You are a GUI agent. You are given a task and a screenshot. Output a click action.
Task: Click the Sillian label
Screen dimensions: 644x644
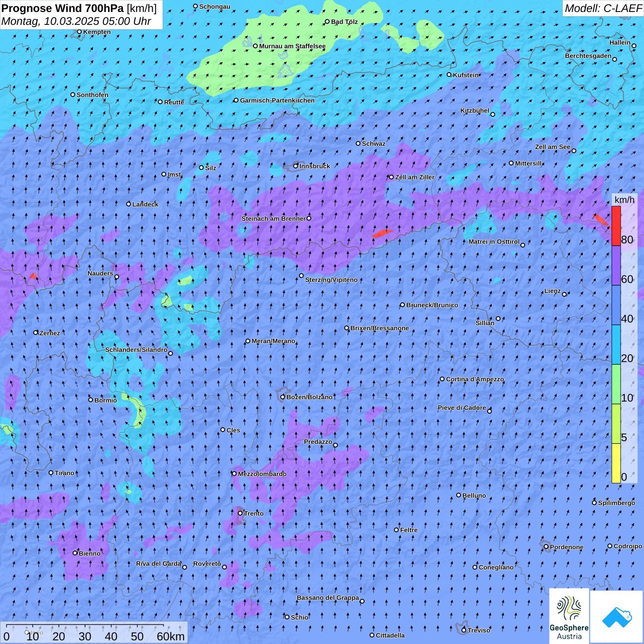[485, 323]
